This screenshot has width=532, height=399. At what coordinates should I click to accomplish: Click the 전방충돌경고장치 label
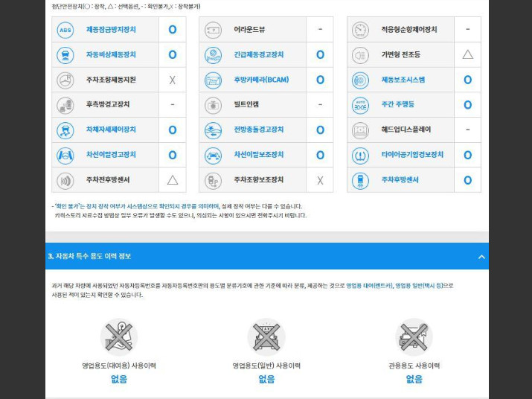[x=258, y=130]
